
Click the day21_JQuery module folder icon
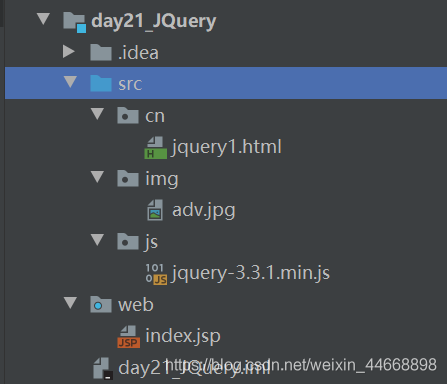click(x=74, y=22)
